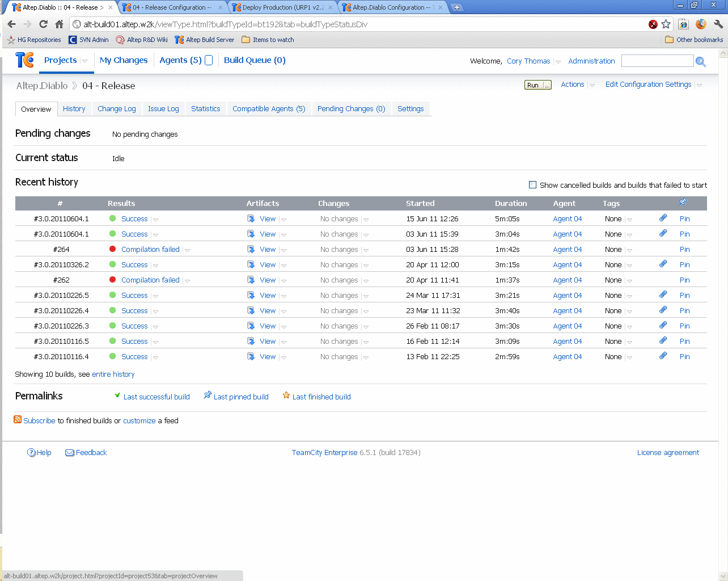Click pinned icon for #3.0.20110226.5
Image resolution: width=728 pixels, height=581 pixels.
663,294
